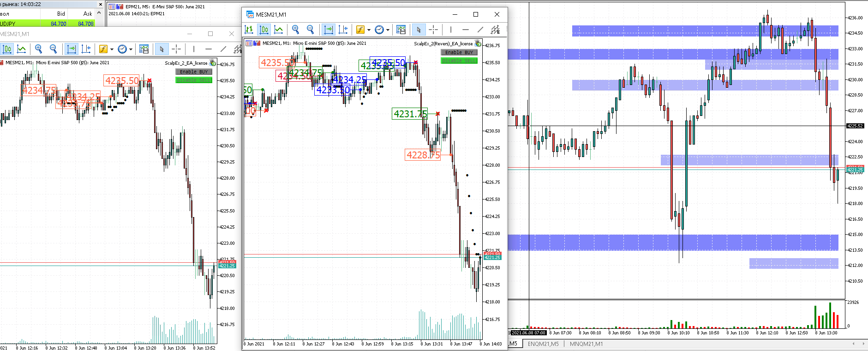This screenshot has height=351, width=868.
Task: Zoom in chart in front MESM21,M1 window
Action: coord(296,30)
